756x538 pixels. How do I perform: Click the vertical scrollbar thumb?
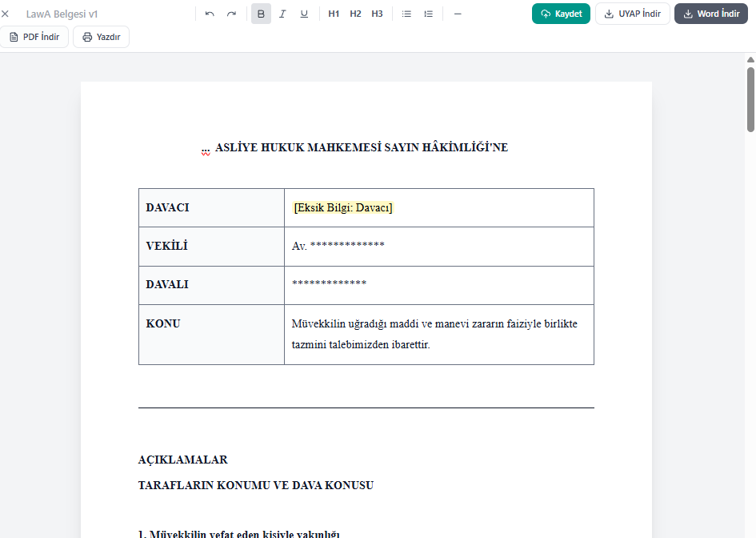[x=750, y=99]
